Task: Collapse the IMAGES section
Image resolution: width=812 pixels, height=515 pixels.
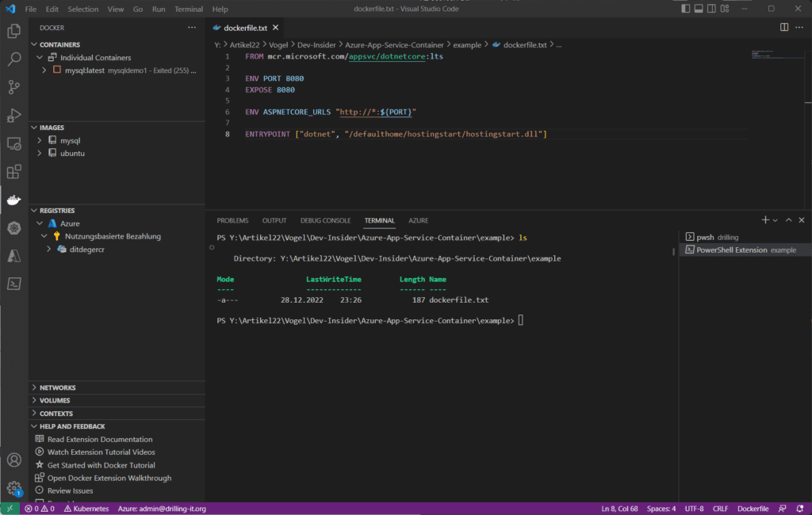Action: [x=34, y=128]
